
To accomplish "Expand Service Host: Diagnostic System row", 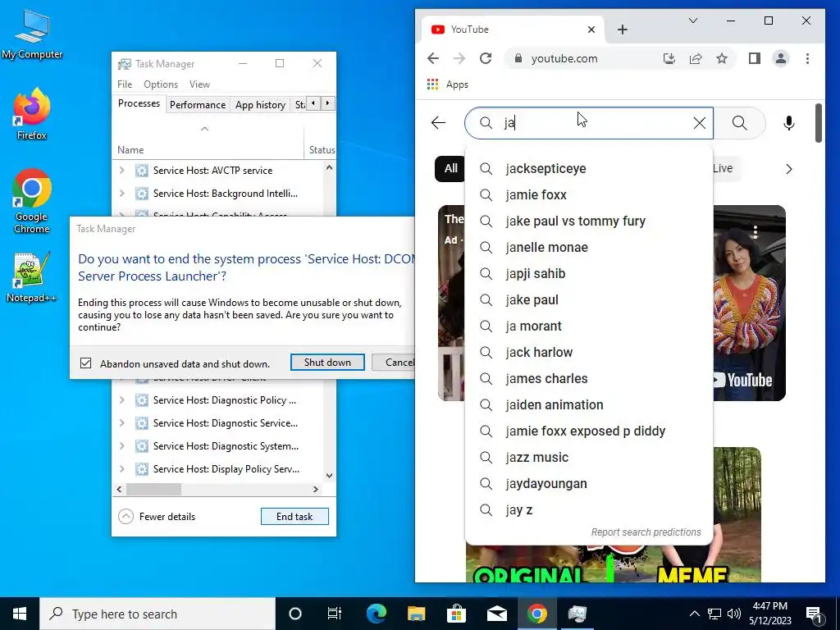I will click(x=122, y=446).
